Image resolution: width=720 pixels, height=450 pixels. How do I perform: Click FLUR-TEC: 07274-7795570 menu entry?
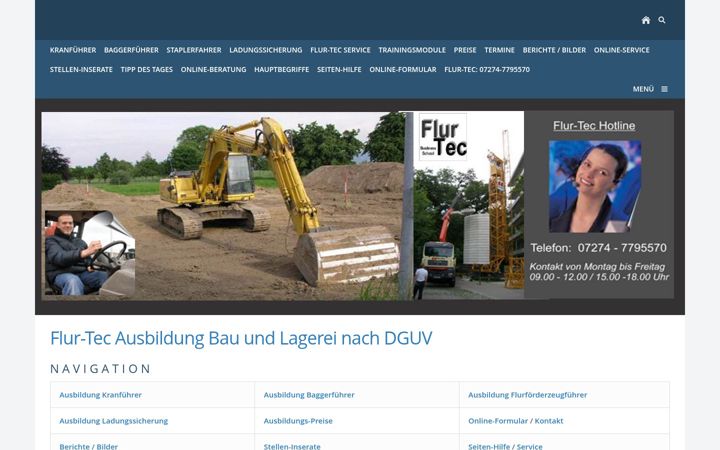pyautogui.click(x=487, y=69)
